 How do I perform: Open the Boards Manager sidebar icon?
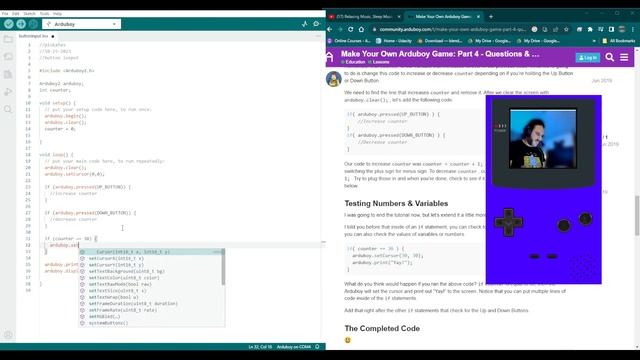point(8,57)
